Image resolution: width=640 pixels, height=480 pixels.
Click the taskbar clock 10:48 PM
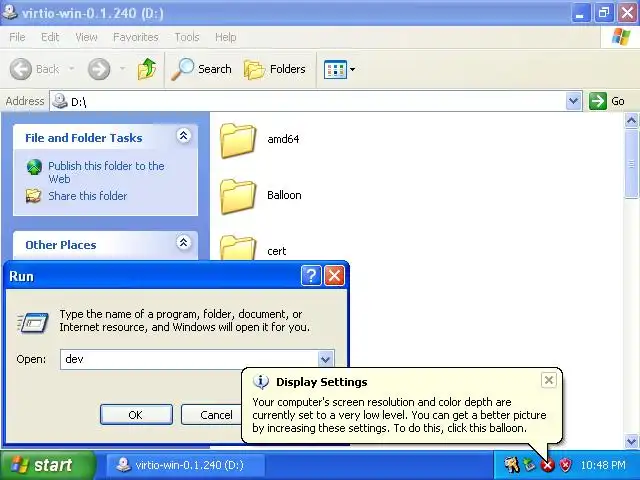(602, 465)
